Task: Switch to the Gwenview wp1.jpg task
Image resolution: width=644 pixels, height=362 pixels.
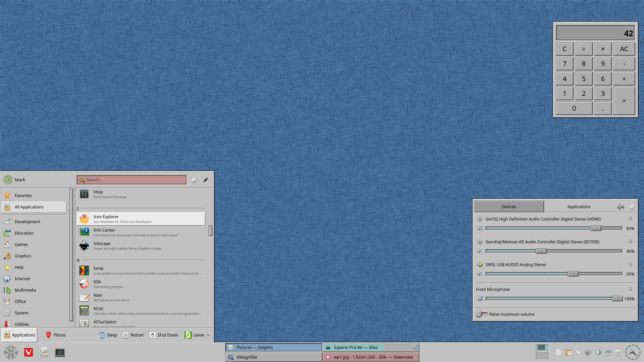Action: (x=371, y=357)
